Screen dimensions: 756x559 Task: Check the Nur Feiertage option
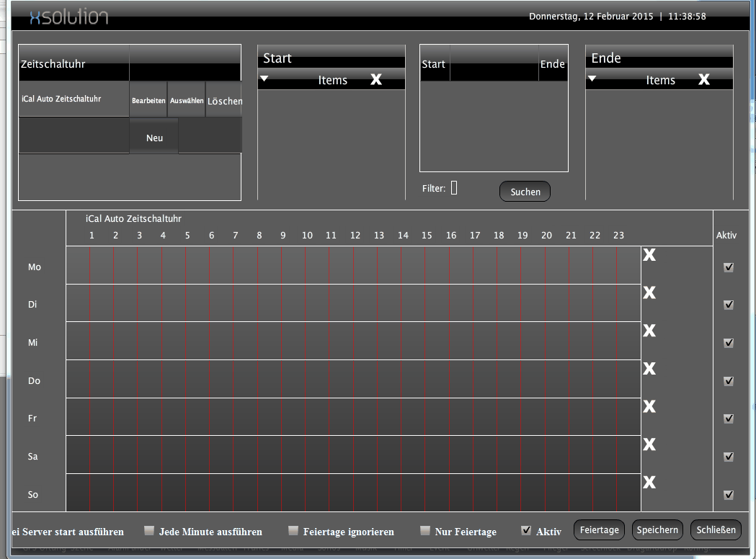[425, 531]
